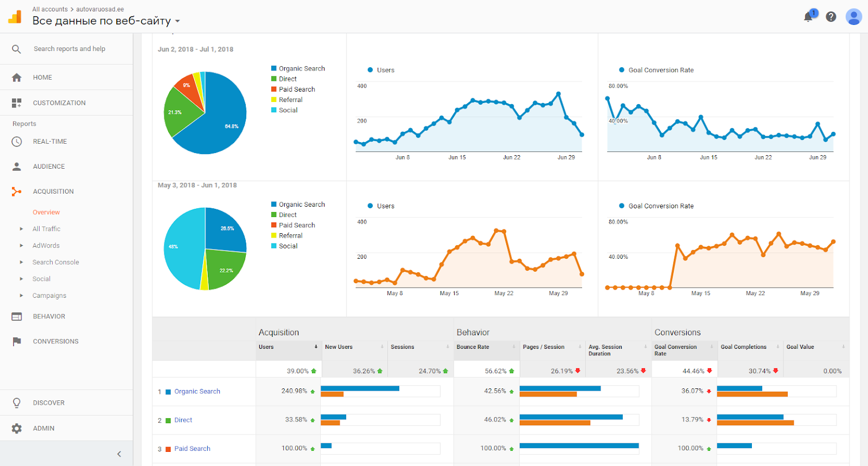Expand the AdWords submenu

[x=21, y=246]
